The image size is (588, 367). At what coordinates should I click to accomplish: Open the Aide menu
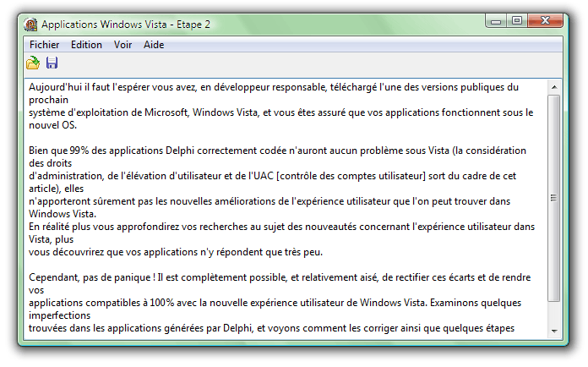click(154, 45)
